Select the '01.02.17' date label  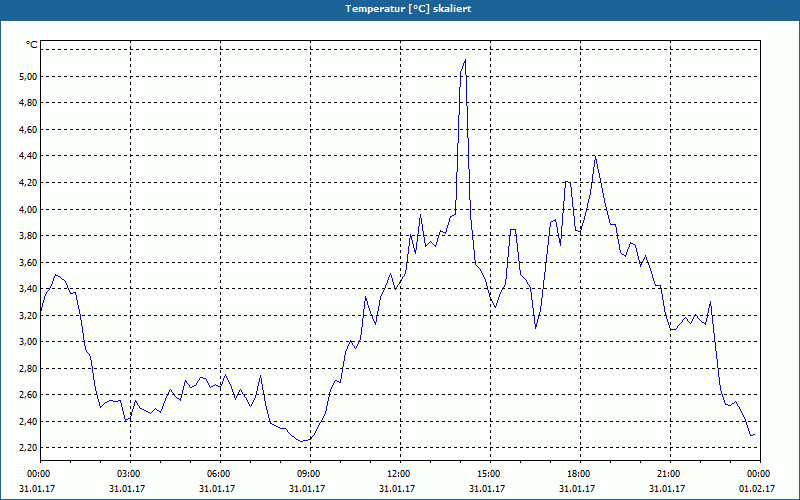[x=757, y=489]
